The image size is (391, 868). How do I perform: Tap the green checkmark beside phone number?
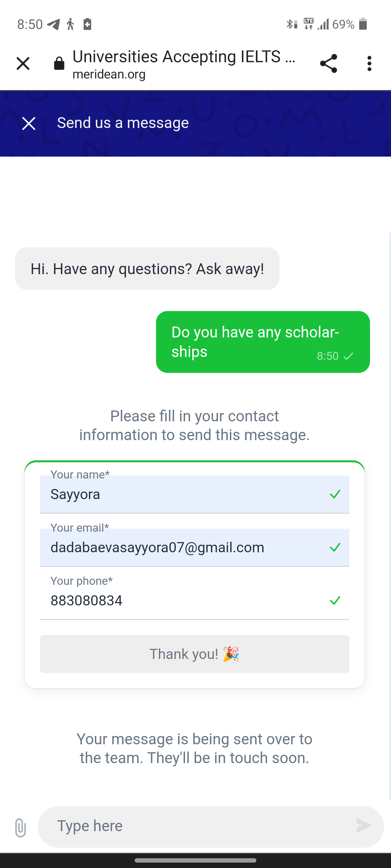(335, 601)
